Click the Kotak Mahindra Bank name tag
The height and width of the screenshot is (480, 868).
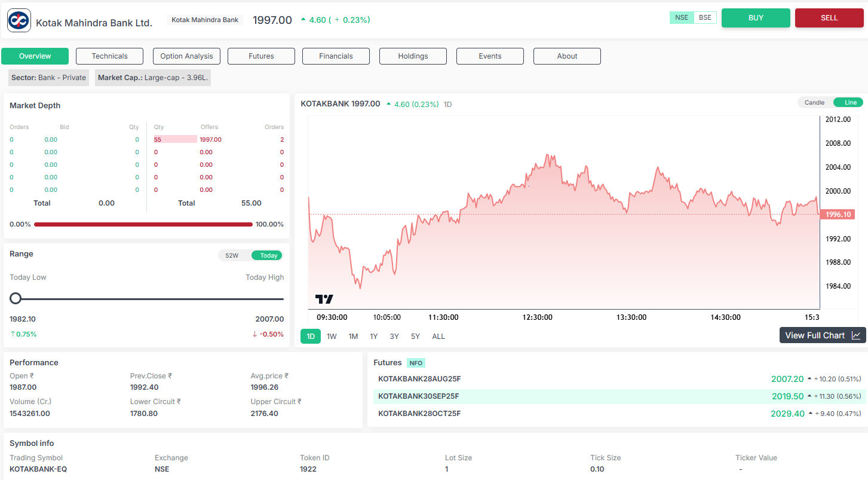205,20
